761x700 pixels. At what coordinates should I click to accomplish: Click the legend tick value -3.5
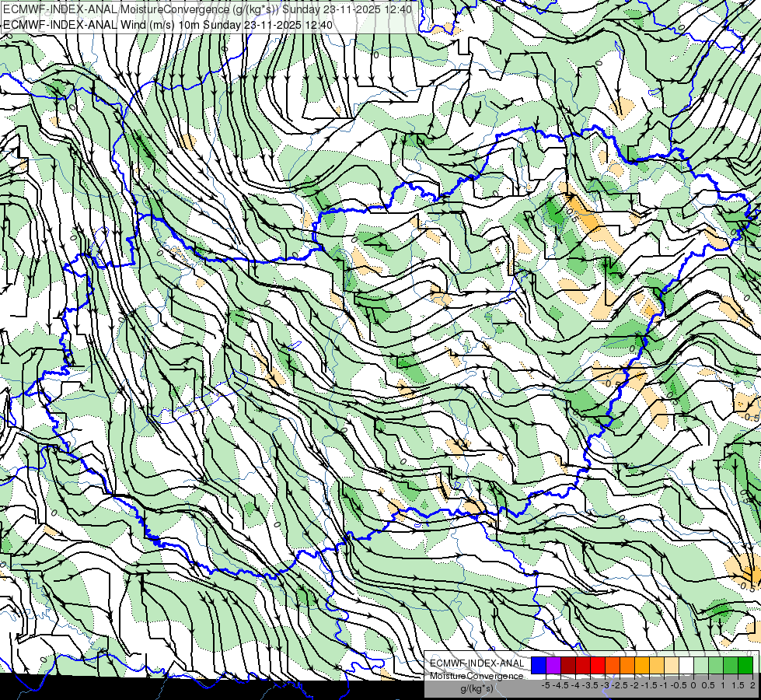(590, 685)
